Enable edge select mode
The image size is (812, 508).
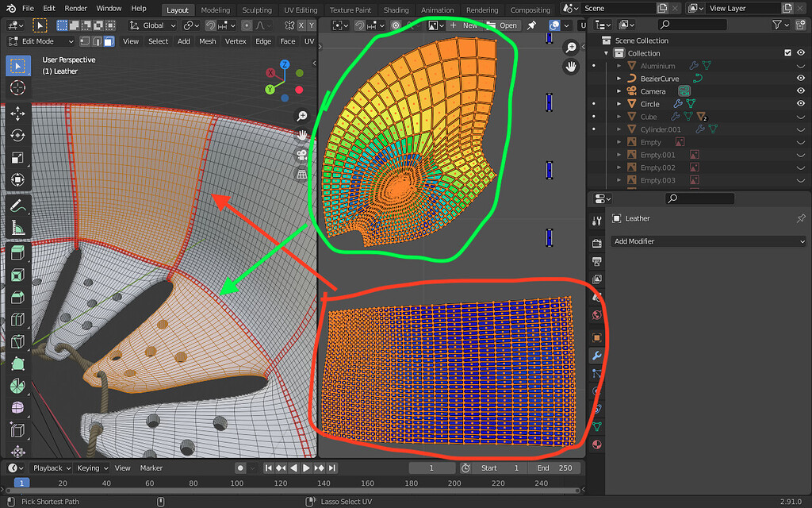point(97,41)
